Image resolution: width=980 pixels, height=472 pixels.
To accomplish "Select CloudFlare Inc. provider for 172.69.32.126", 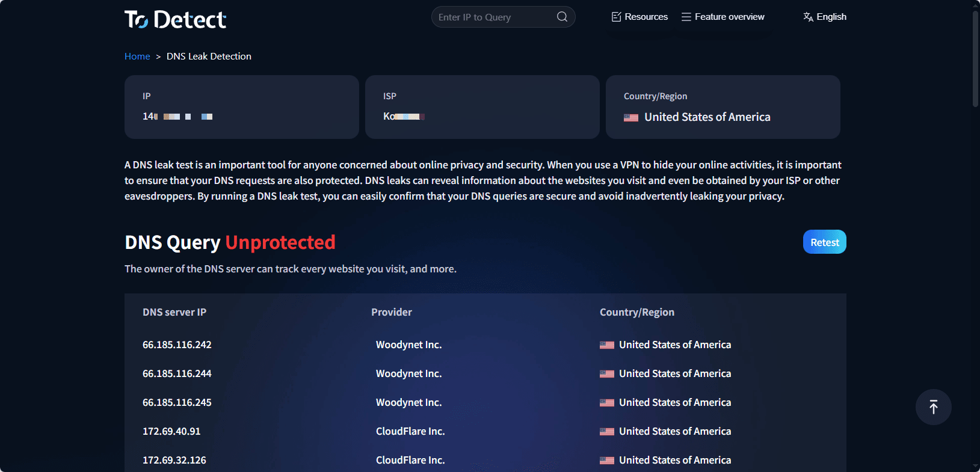I will click(410, 460).
